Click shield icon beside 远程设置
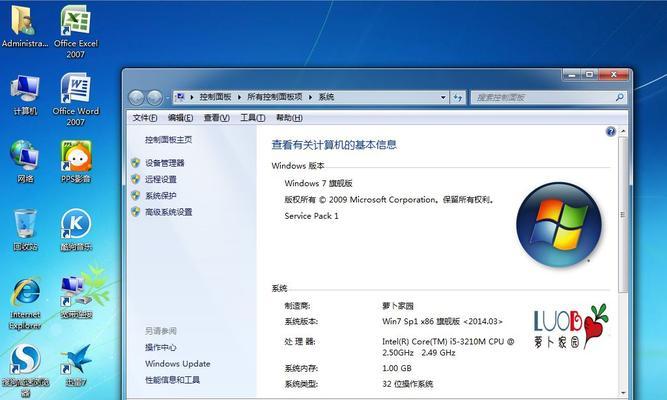Viewport: 667px width, 400px height. coord(135,179)
